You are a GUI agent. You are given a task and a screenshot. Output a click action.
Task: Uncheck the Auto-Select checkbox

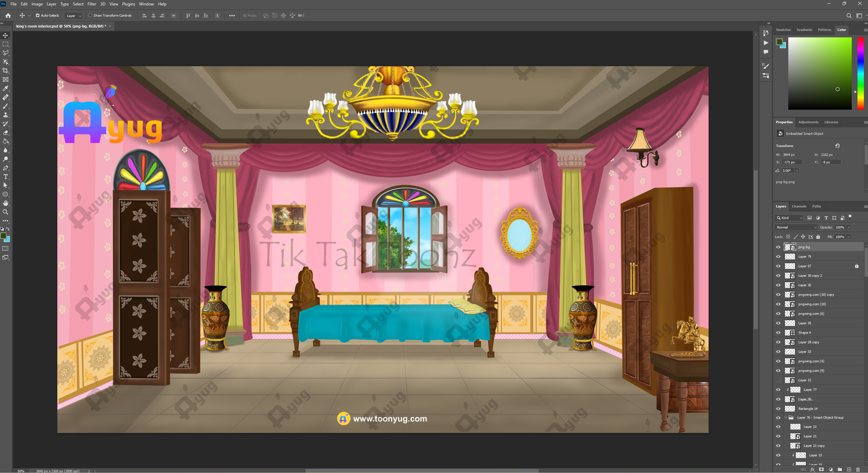tap(37, 16)
